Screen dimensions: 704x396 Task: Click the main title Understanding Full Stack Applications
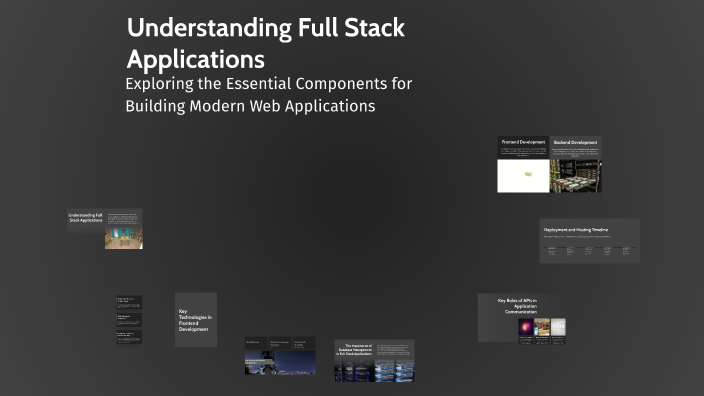click(x=266, y=43)
